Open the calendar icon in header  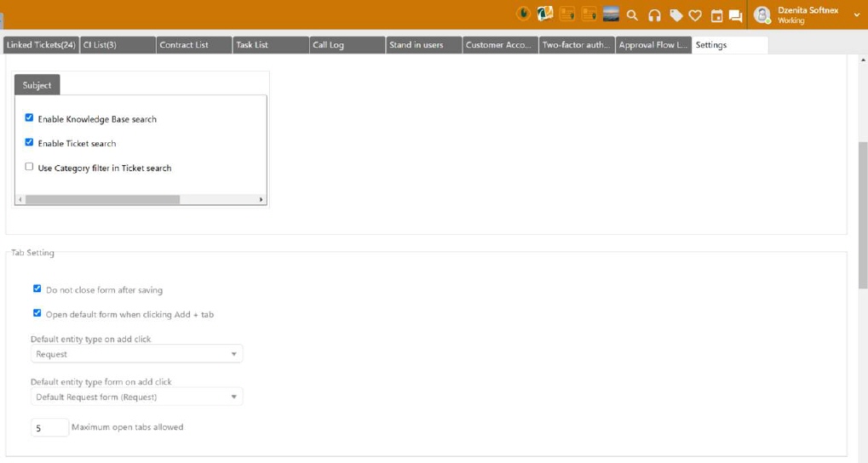pyautogui.click(x=716, y=15)
